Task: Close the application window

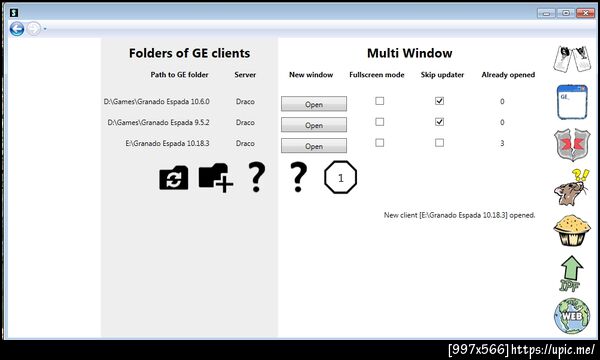Action: tap(585, 13)
